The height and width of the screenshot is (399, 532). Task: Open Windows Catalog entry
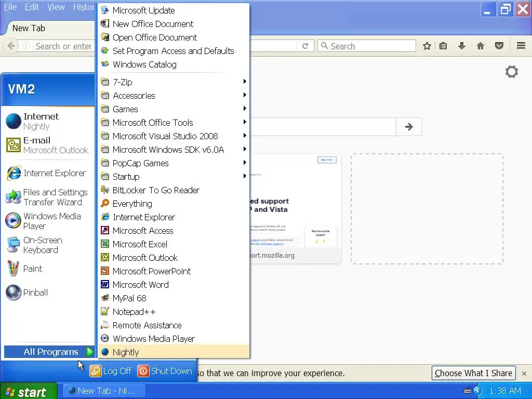tap(174, 64)
